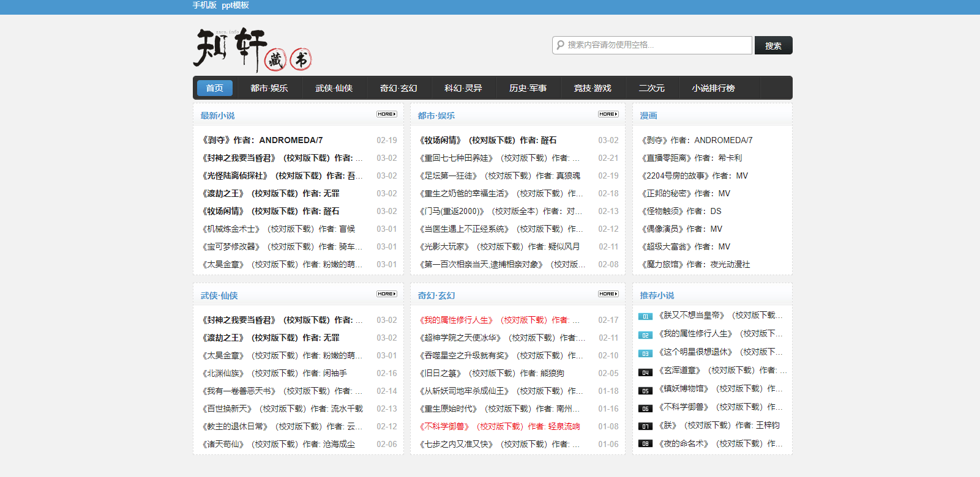Open 小说排行榜 navigation item

714,88
